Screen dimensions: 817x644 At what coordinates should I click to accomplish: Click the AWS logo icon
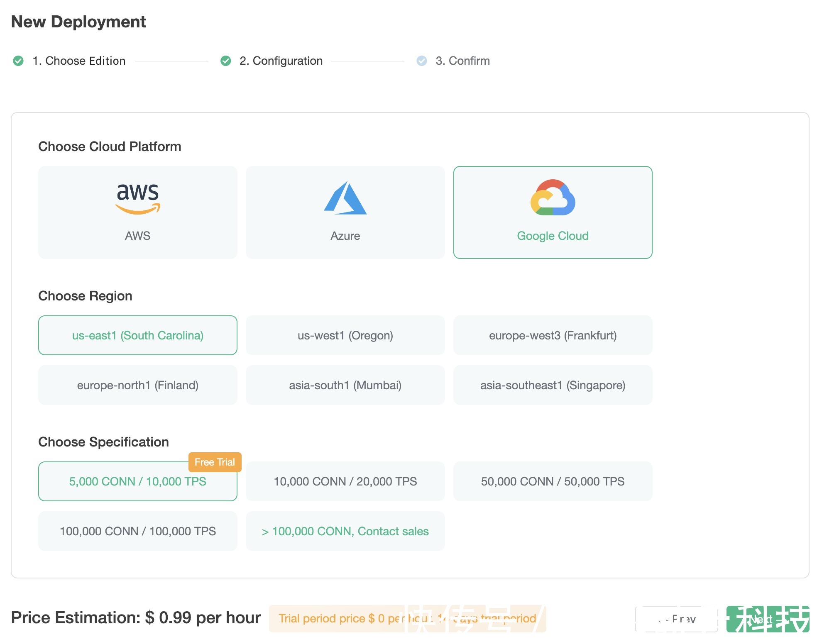pyautogui.click(x=137, y=199)
